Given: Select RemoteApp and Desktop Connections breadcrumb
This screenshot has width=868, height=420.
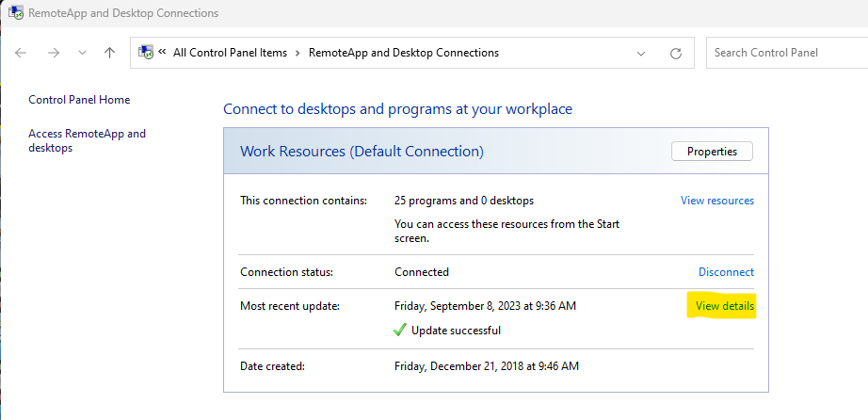Looking at the screenshot, I should pyautogui.click(x=404, y=53).
